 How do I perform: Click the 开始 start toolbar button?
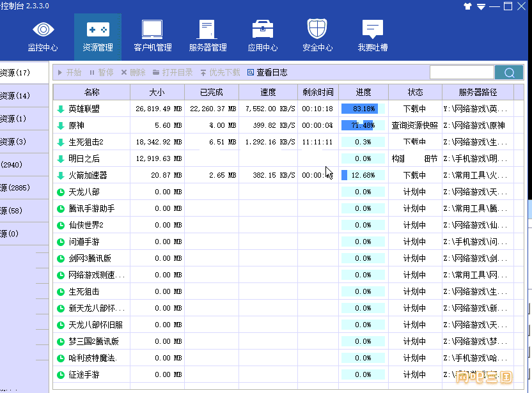[x=70, y=72]
